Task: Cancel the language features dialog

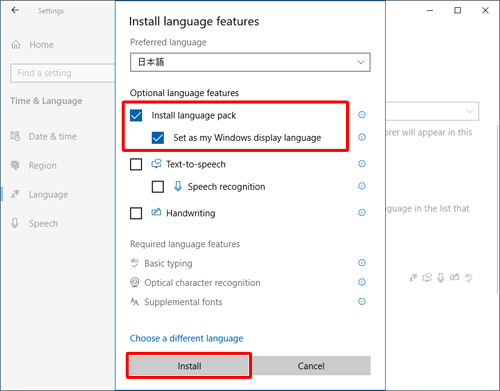Action: (311, 366)
